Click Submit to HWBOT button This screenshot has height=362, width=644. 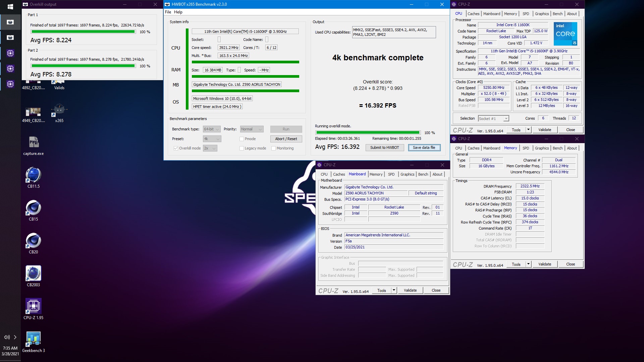tap(384, 147)
